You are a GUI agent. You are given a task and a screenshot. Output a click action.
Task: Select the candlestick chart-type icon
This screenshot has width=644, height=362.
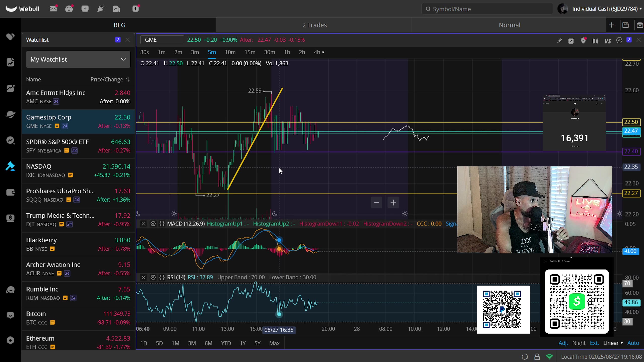tap(595, 41)
